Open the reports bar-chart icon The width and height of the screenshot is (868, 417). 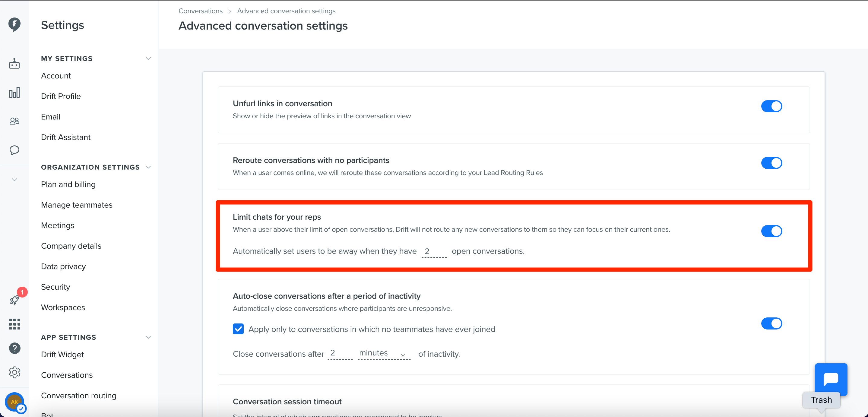14,92
